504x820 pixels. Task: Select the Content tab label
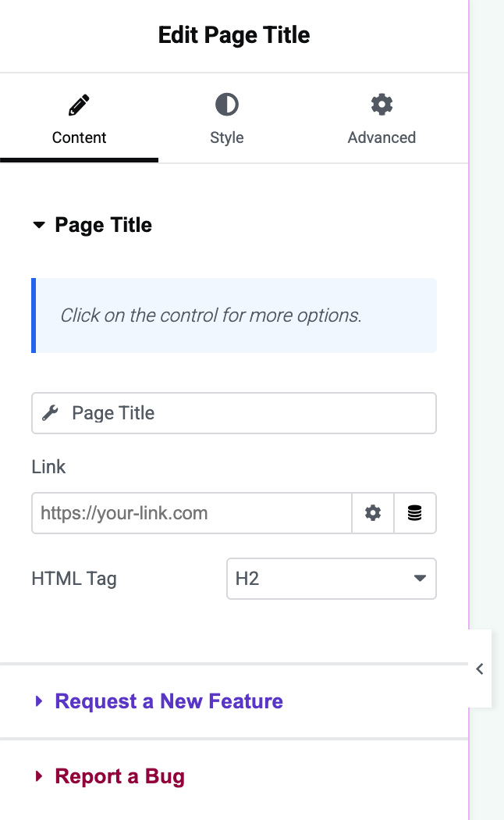pyautogui.click(x=79, y=137)
